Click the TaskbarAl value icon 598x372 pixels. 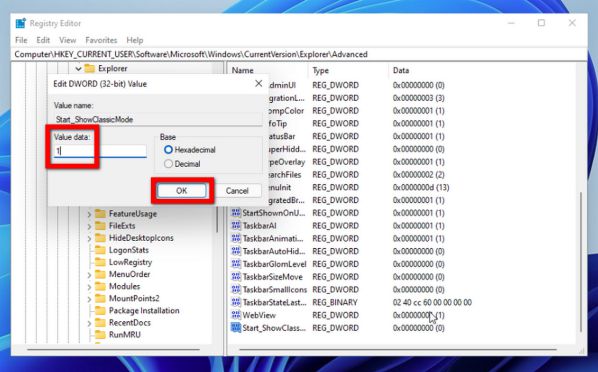click(x=236, y=225)
